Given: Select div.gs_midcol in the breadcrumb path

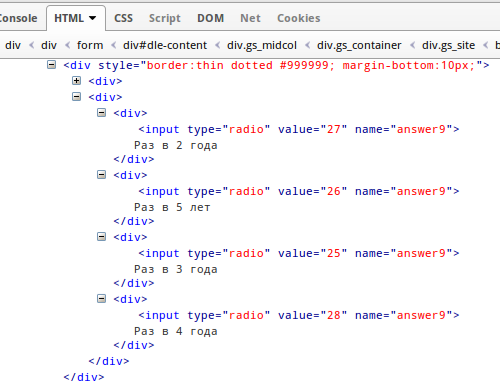Looking at the screenshot, I should (262, 45).
